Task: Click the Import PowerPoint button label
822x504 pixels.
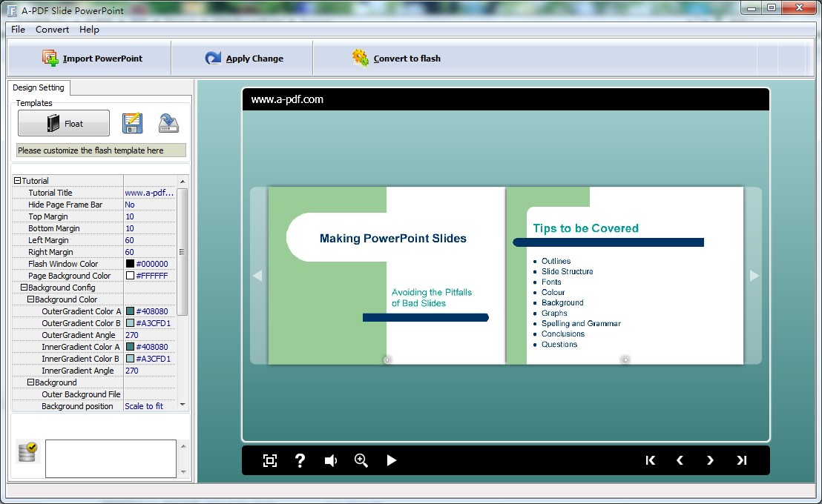Action: pyautogui.click(x=102, y=59)
